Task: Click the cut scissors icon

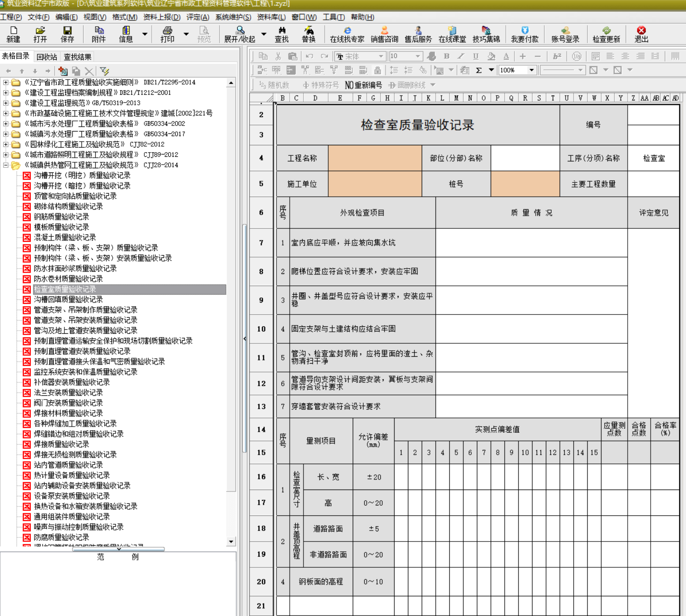Action: [278, 56]
